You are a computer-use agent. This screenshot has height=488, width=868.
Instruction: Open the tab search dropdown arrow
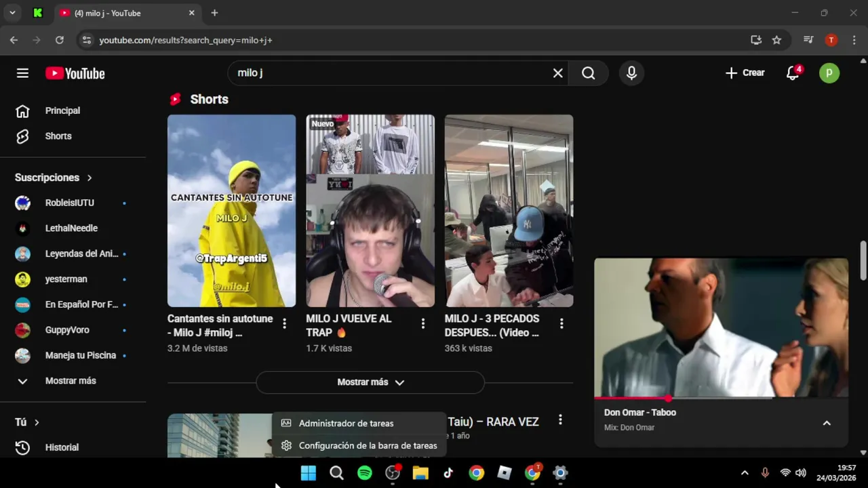pyautogui.click(x=13, y=13)
